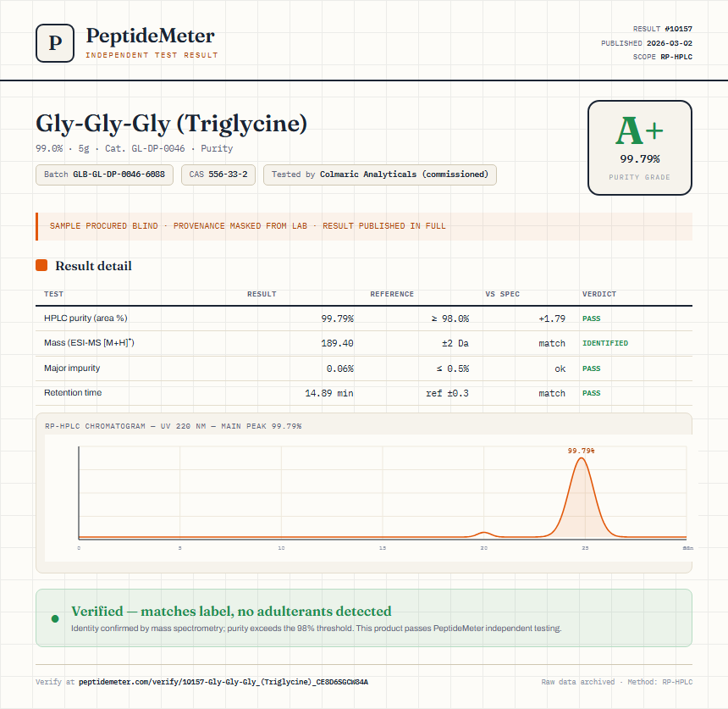
Task: Click the 99.79% HPLC purity result cell
Action: (x=337, y=318)
